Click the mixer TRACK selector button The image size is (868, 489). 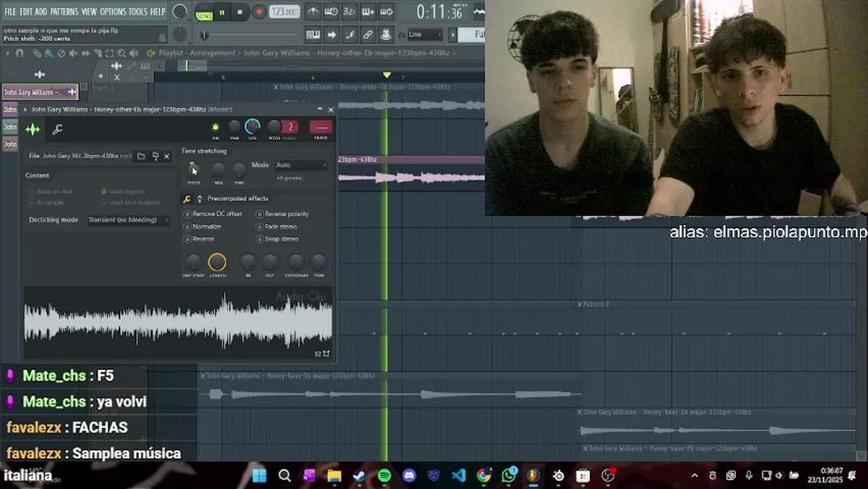pyautogui.click(x=321, y=127)
